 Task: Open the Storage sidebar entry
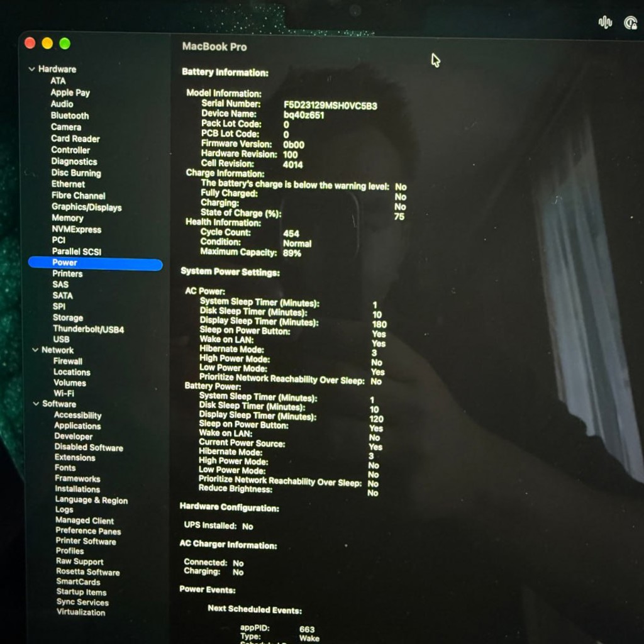[x=68, y=318]
